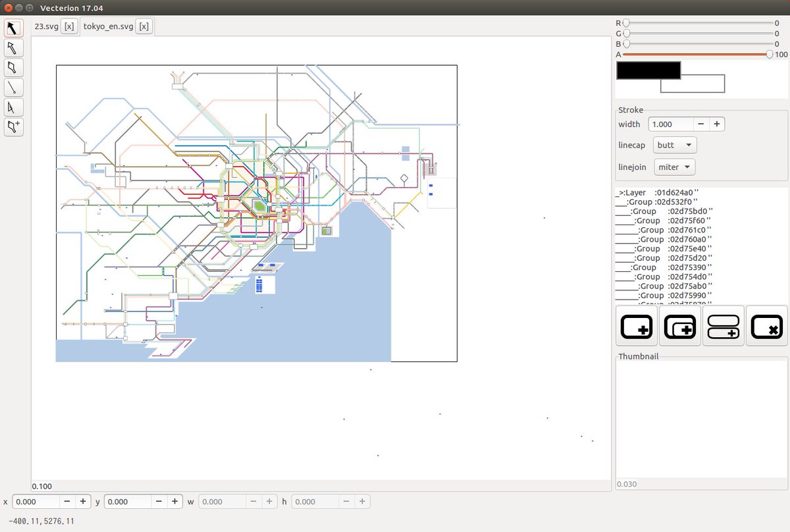The image size is (790, 532).
Task: Click the black fill color swatch
Action: click(648, 70)
